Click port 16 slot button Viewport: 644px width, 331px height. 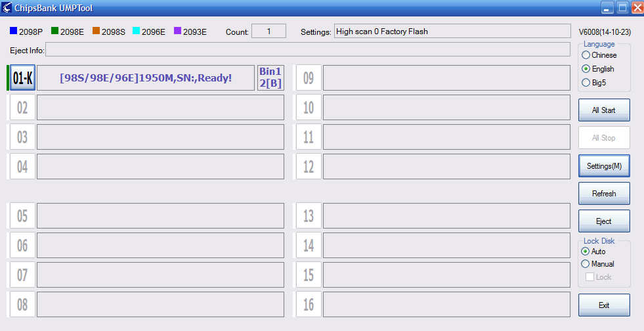[309, 304]
